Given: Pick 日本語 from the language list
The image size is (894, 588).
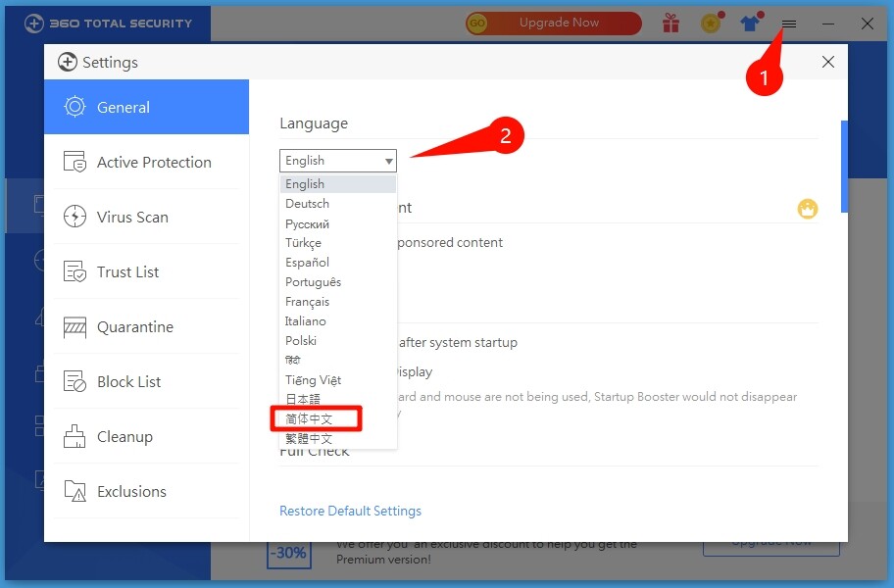Looking at the screenshot, I should 303,400.
